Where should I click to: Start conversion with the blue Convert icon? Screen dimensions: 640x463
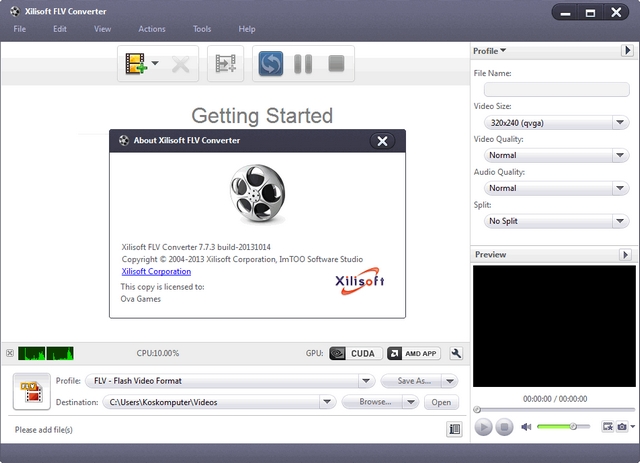tap(271, 64)
